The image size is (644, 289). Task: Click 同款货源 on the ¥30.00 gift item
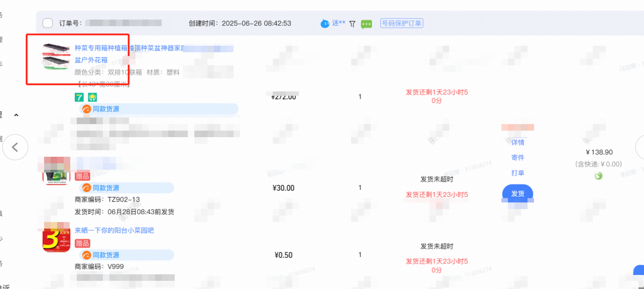(127, 188)
